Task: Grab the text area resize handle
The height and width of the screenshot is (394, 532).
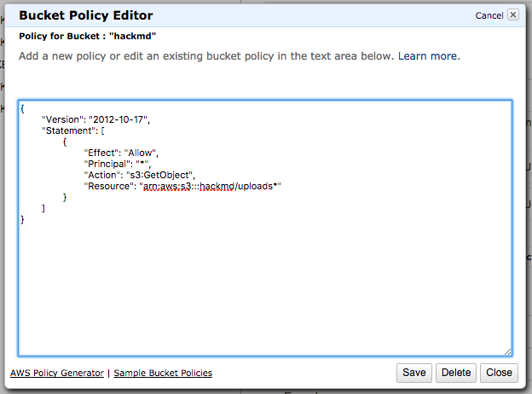Action: pos(507,351)
